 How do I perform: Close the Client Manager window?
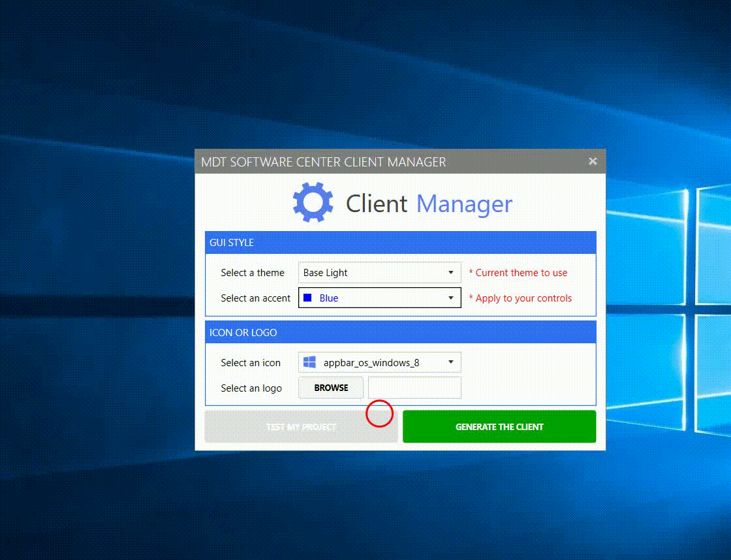point(593,161)
